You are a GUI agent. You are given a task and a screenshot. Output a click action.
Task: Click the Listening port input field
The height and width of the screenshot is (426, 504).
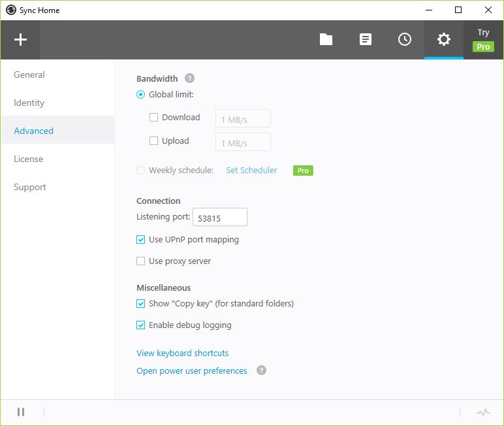tap(219, 217)
